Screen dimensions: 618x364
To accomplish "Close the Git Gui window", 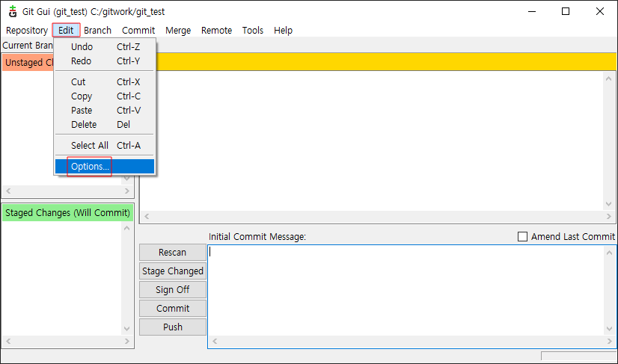I will (600, 11).
